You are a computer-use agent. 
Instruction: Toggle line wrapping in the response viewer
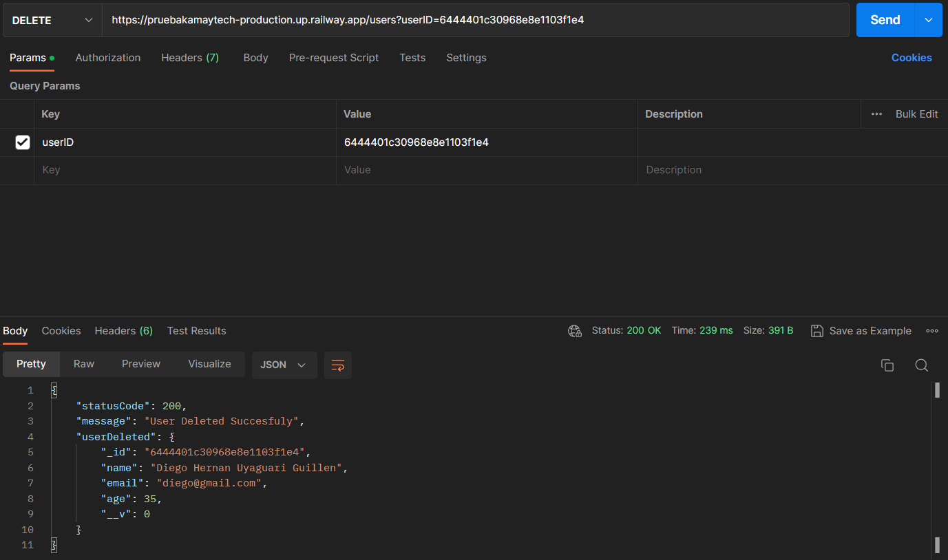tap(337, 365)
